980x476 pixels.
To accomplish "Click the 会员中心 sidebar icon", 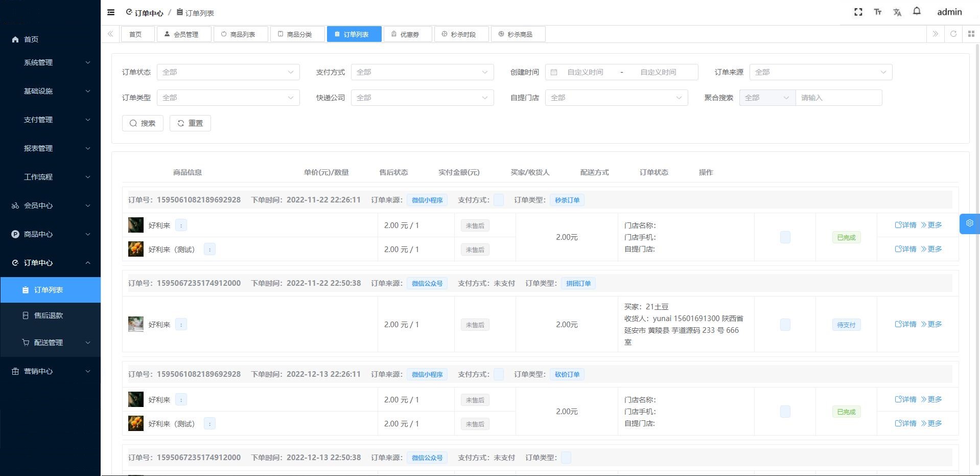I will [15, 206].
